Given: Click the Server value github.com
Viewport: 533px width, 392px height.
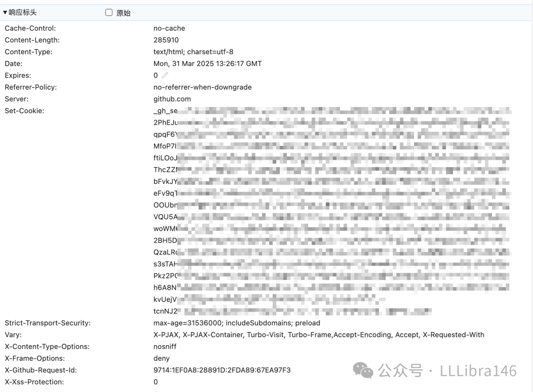Looking at the screenshot, I should [x=172, y=99].
